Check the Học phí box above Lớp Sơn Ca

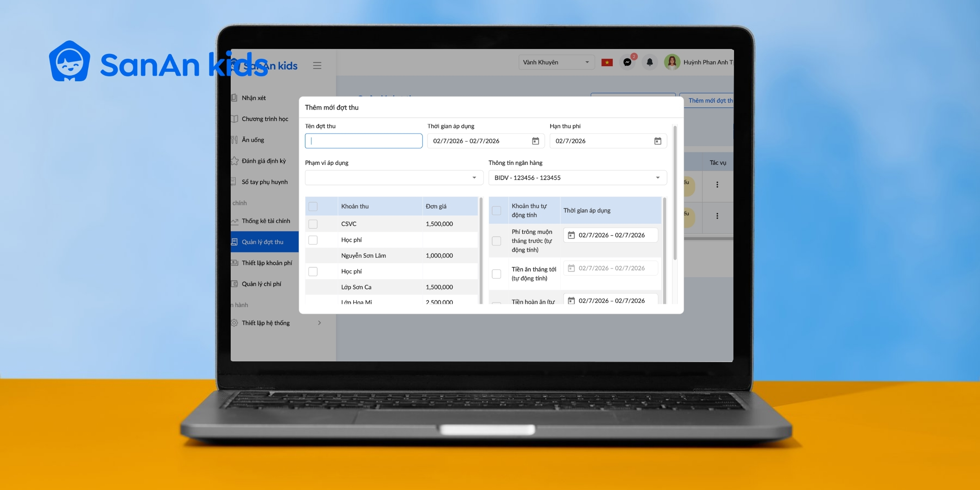pyautogui.click(x=313, y=272)
